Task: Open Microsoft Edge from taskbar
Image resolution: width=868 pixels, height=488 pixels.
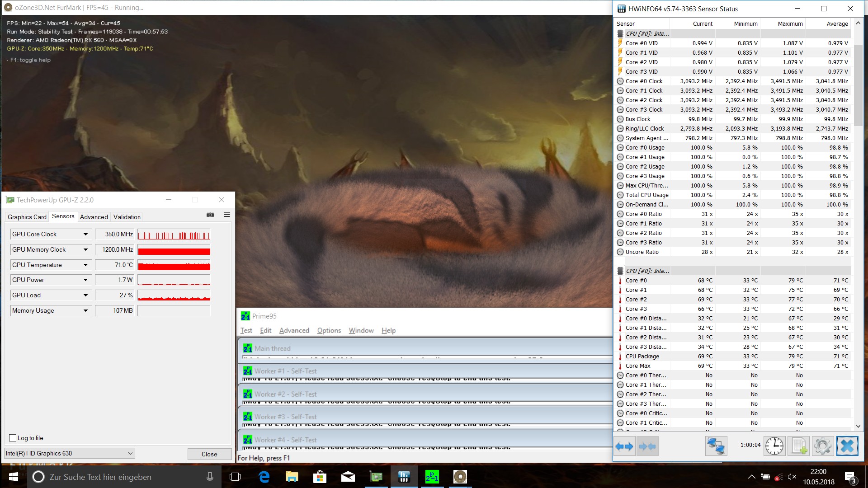Action: (x=264, y=477)
